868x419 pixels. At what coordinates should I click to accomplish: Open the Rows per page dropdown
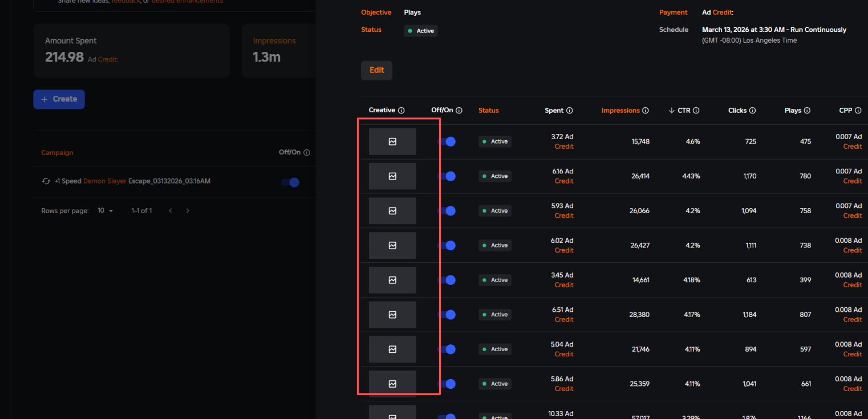pos(106,211)
